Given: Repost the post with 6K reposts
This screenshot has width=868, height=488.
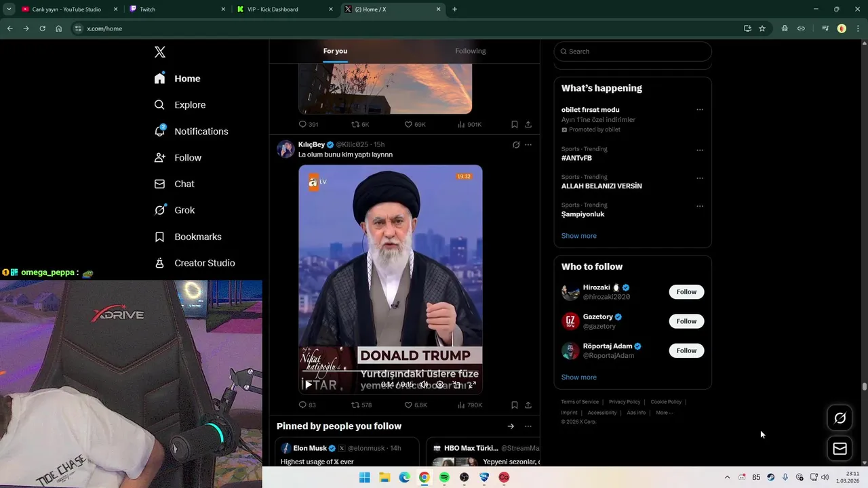Looking at the screenshot, I should pos(359,125).
